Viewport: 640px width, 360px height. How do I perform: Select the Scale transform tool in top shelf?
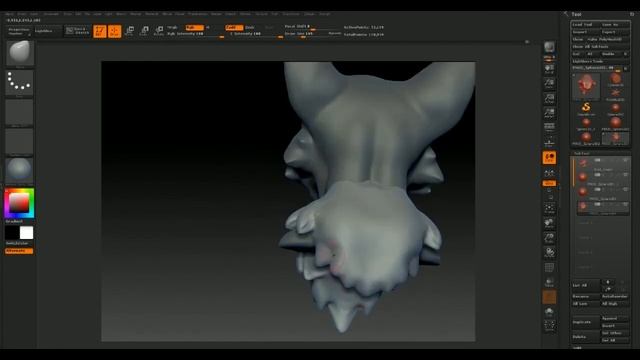pos(144,31)
